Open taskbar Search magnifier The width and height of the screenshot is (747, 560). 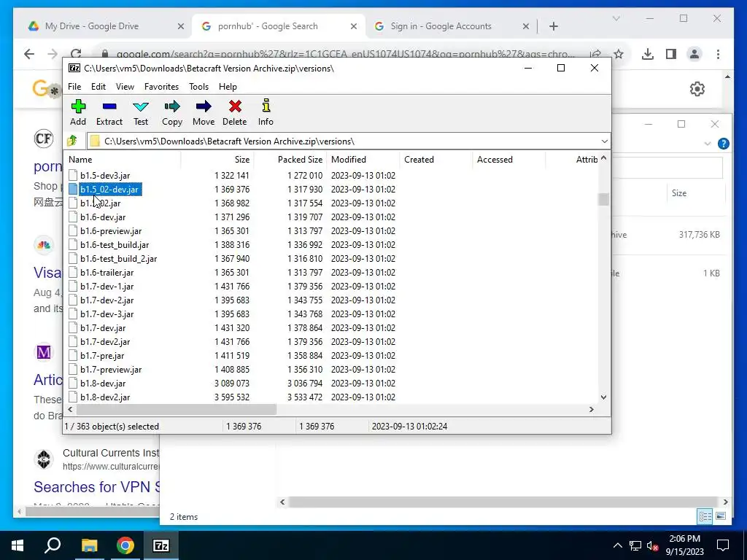tap(53, 545)
